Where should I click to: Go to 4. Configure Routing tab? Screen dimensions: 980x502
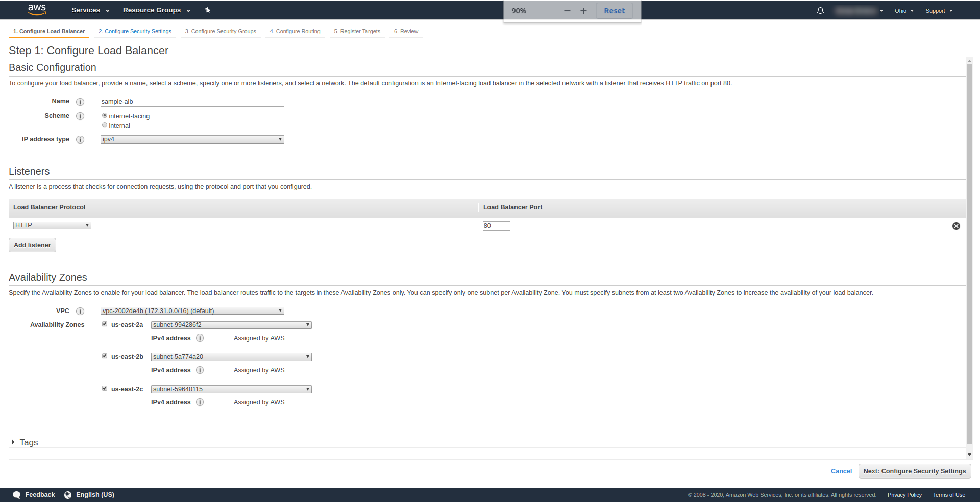(x=295, y=31)
